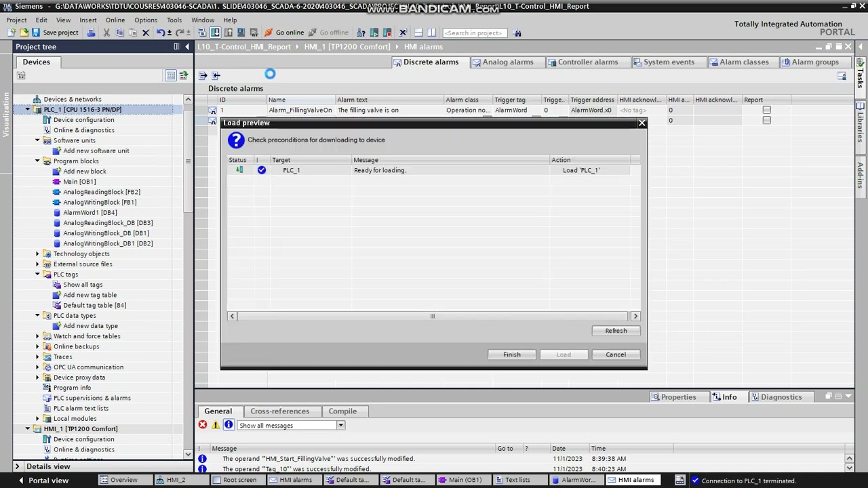The image size is (868, 488).
Task: Click the Delete X icon in the toolbar
Action: pyautogui.click(x=145, y=33)
